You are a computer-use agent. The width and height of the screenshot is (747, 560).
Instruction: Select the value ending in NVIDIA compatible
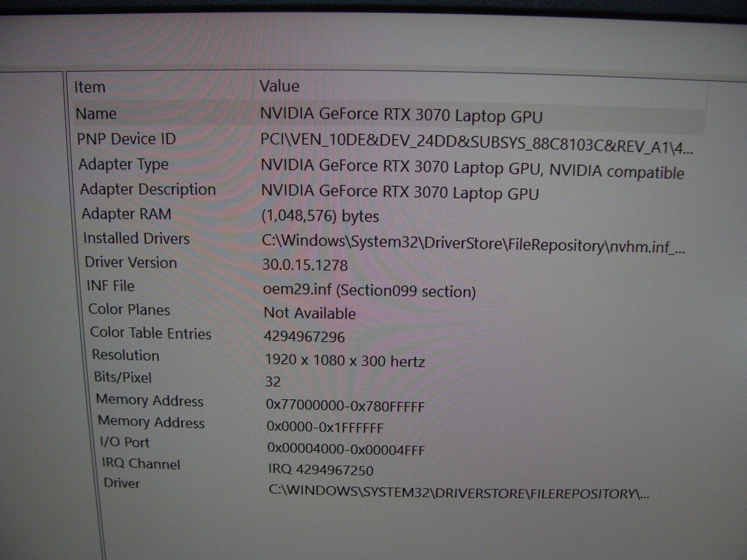coord(472,169)
